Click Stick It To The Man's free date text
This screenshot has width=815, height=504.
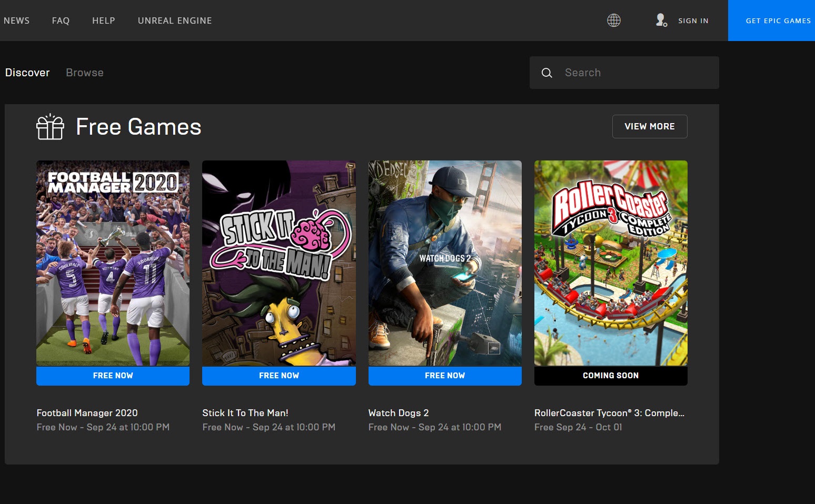pyautogui.click(x=269, y=427)
